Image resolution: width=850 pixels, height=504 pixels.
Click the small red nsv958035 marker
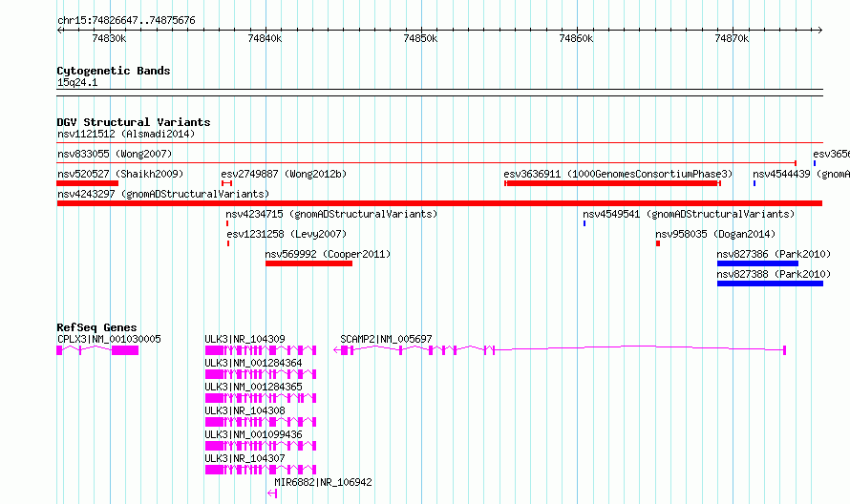658,243
